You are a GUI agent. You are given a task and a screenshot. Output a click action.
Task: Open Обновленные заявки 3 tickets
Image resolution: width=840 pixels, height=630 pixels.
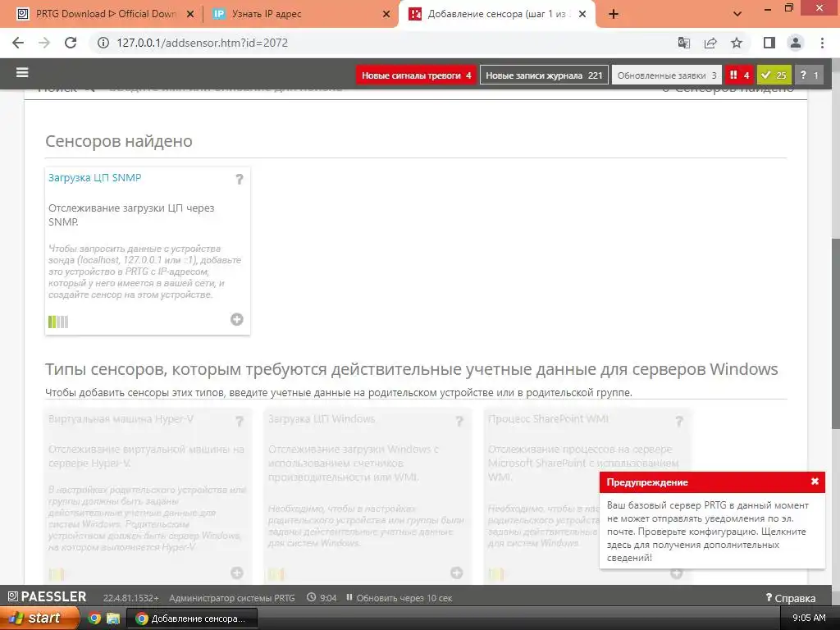tap(667, 75)
